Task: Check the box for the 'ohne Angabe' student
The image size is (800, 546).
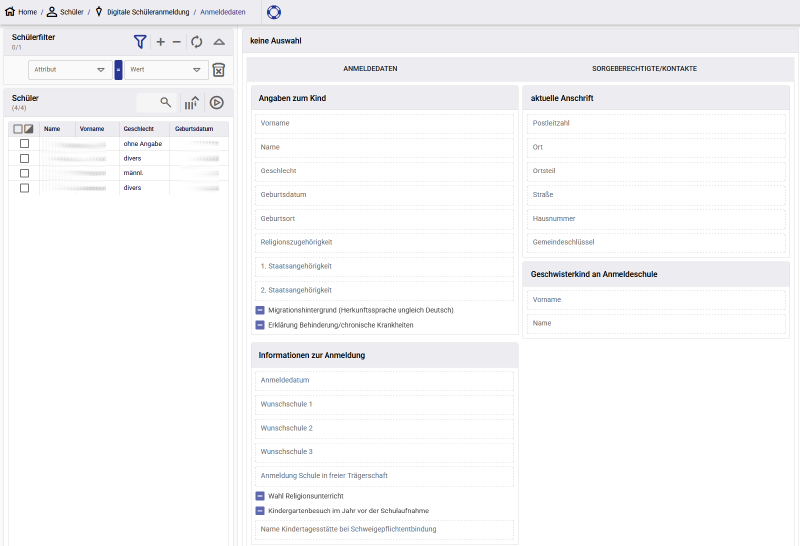Action: 24,143
